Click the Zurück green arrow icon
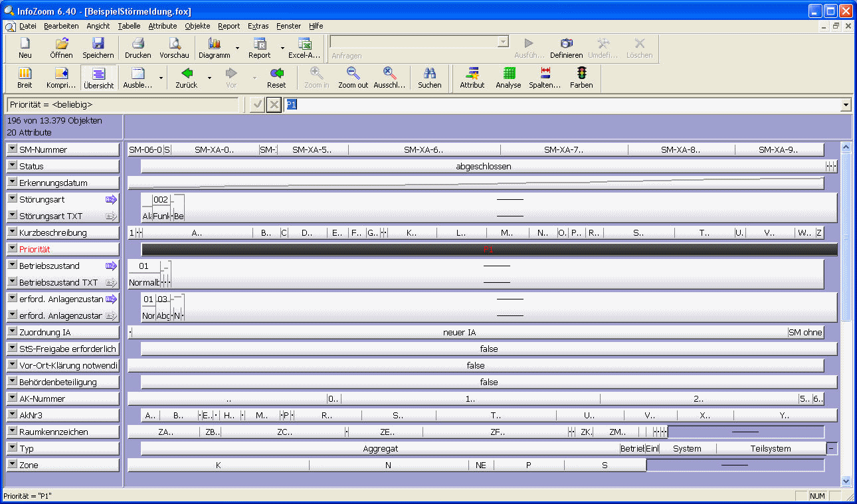857x504 pixels. pyautogui.click(x=187, y=74)
